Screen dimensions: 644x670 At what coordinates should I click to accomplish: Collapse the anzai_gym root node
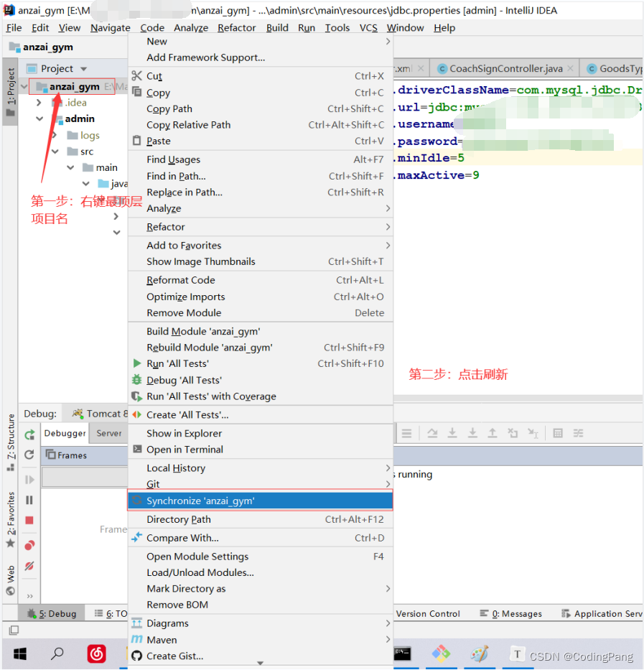coord(24,87)
